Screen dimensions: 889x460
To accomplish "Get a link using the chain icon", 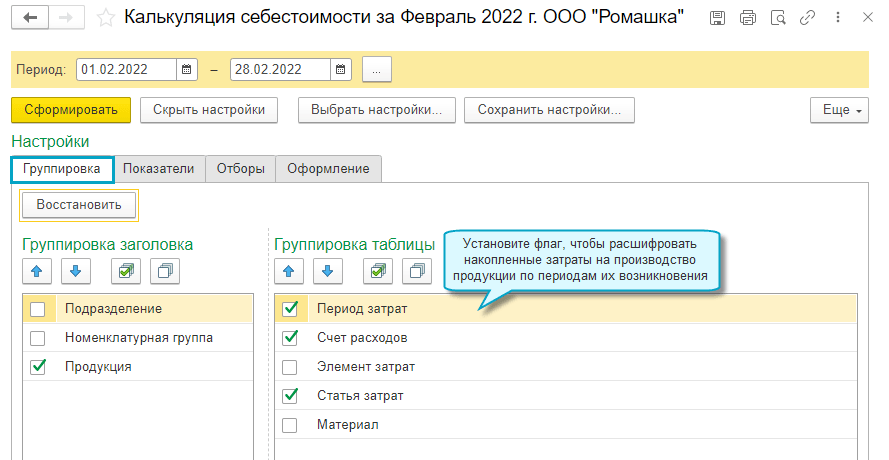I will click(x=806, y=19).
